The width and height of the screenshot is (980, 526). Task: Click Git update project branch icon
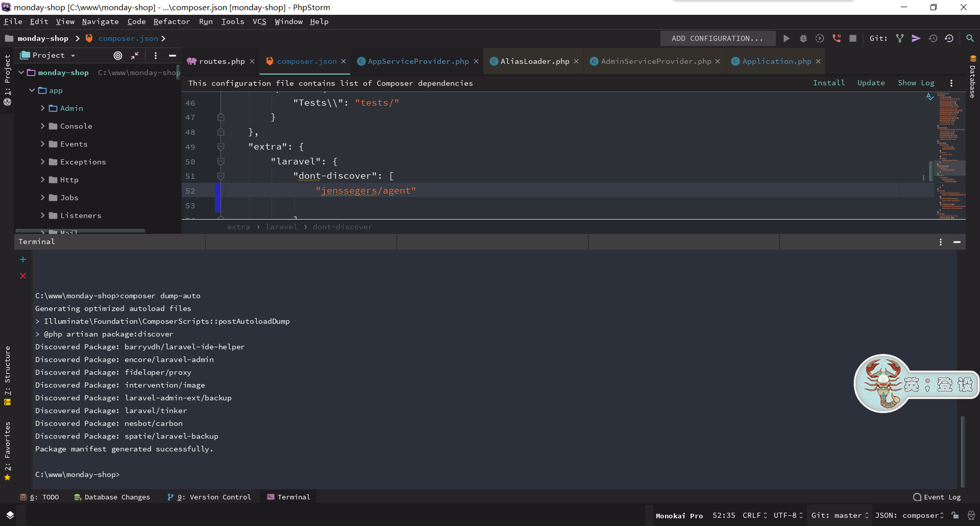tap(900, 38)
